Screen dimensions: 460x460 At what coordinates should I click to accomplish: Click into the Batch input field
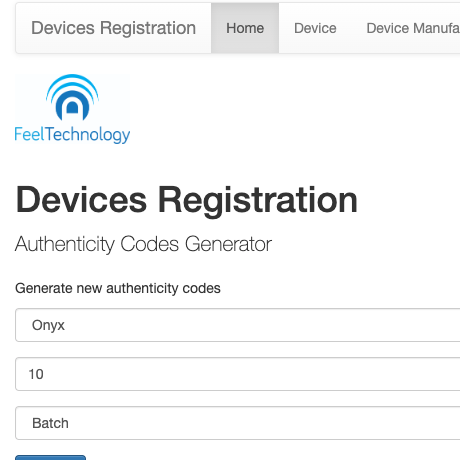[238, 423]
